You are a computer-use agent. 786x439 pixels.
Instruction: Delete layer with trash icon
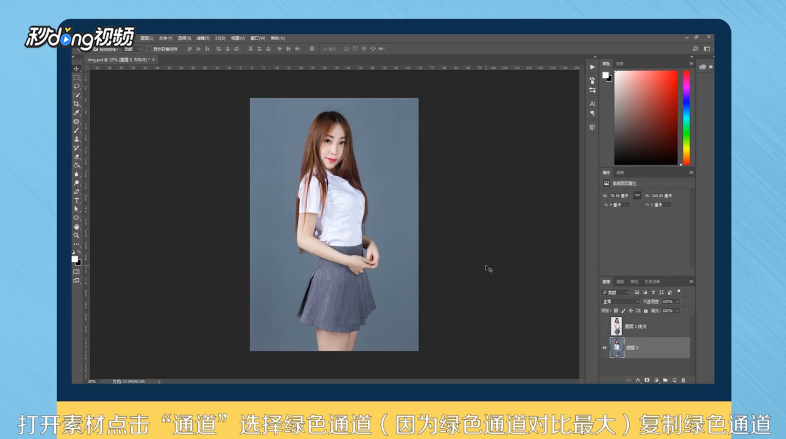click(x=683, y=380)
